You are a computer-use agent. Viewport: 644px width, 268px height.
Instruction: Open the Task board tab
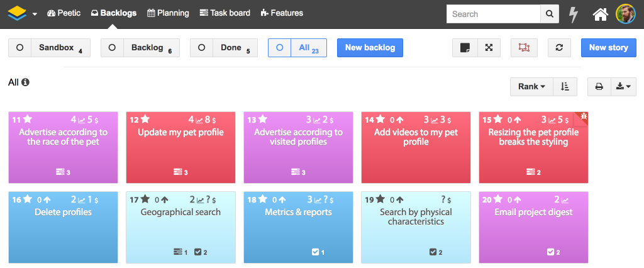tap(225, 13)
